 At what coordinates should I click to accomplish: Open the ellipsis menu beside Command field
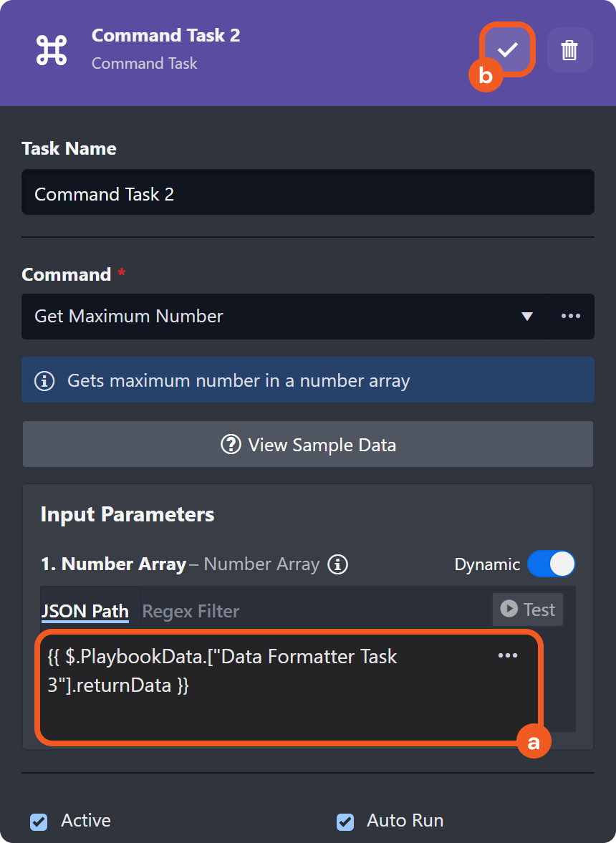571,317
